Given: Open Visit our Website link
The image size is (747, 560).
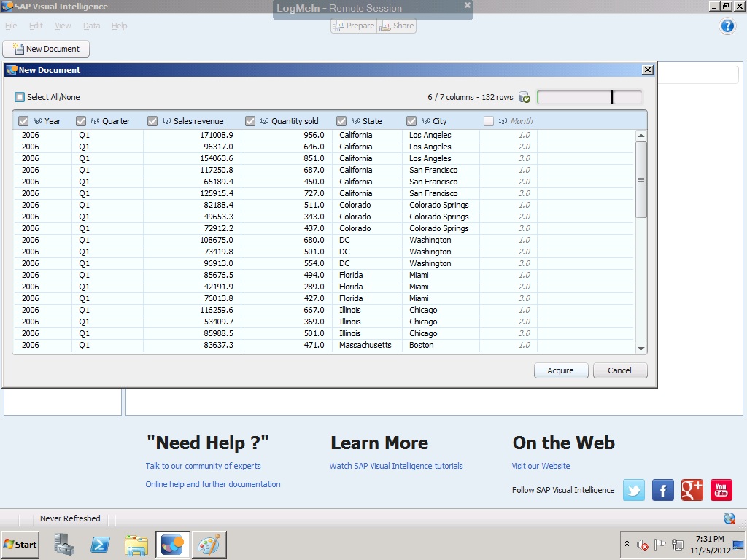Looking at the screenshot, I should [x=541, y=466].
